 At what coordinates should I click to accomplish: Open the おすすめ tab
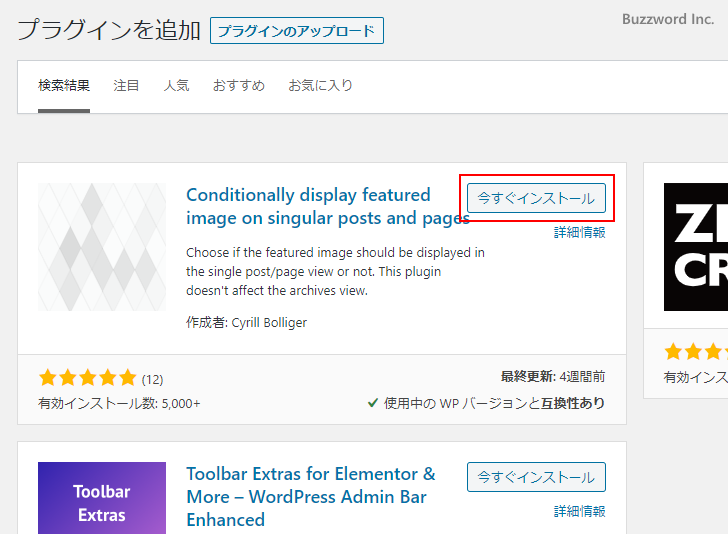tap(238, 86)
